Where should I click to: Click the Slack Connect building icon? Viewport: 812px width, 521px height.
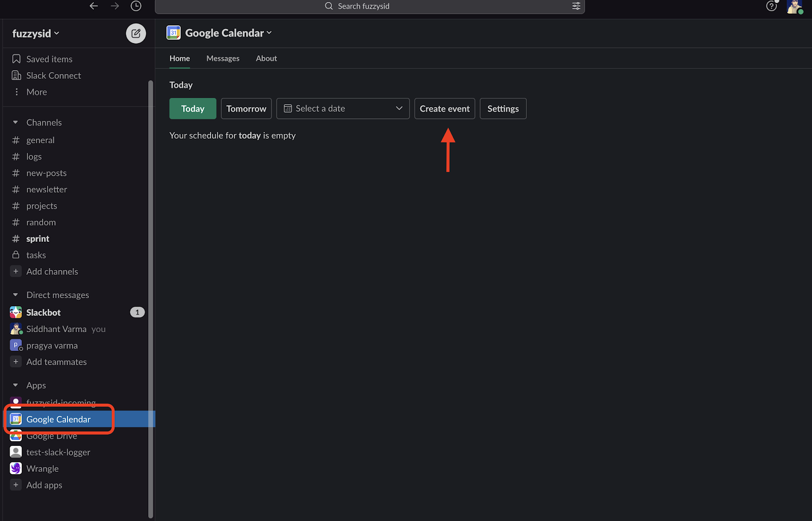tap(16, 75)
